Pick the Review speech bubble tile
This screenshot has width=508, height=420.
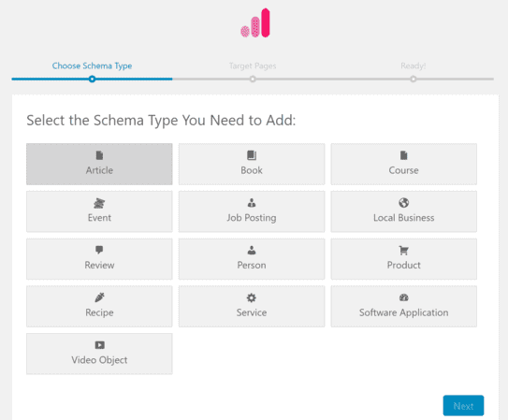click(x=99, y=259)
